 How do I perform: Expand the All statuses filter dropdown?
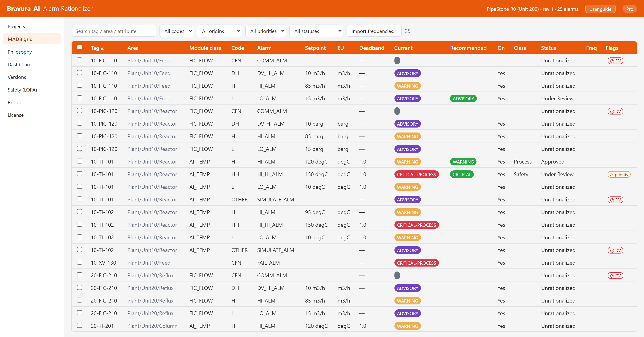(x=316, y=31)
